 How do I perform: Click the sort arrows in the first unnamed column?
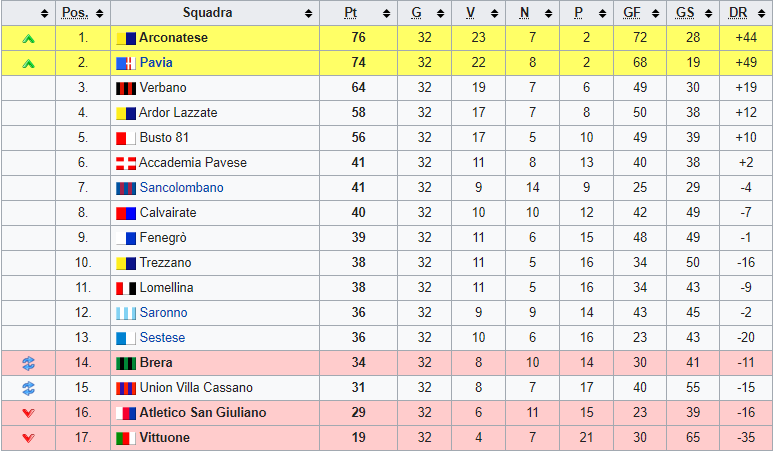[x=44, y=13]
